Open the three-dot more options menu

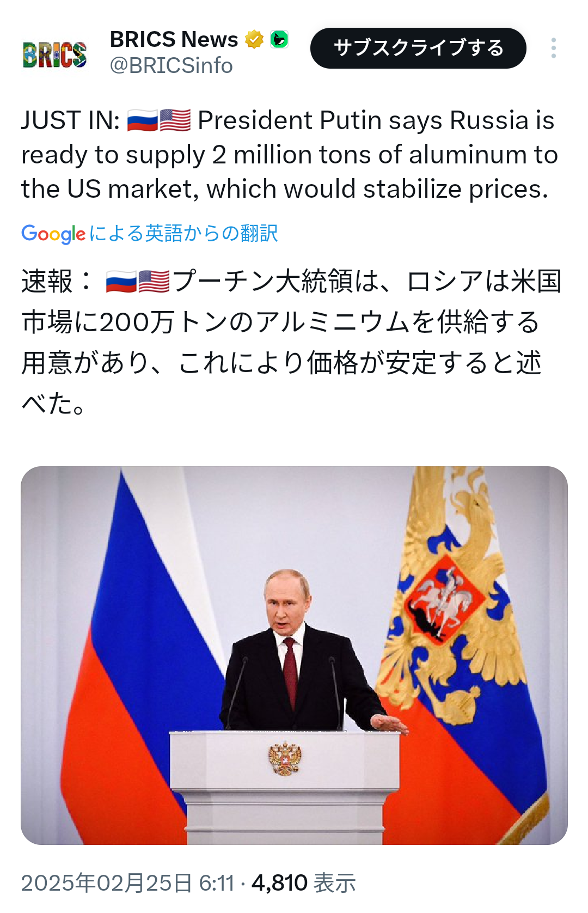(553, 48)
